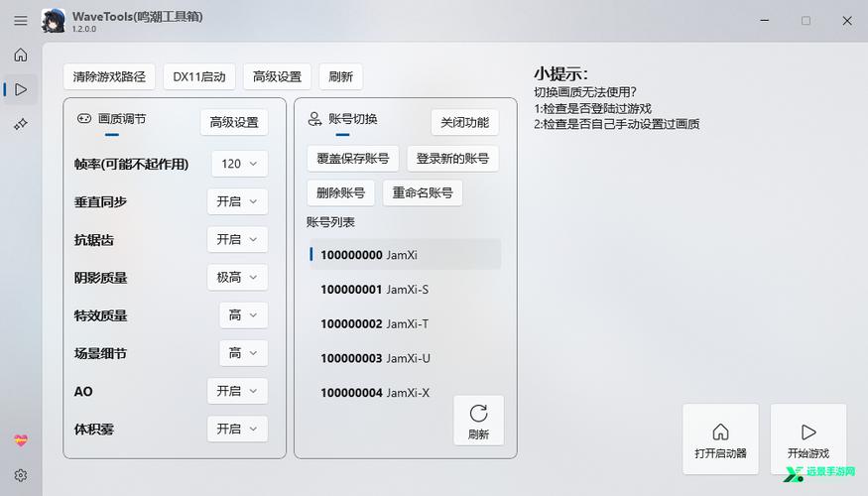This screenshot has width=868, height=496.
Task: Click the heart sponsor icon
Action: click(x=21, y=440)
